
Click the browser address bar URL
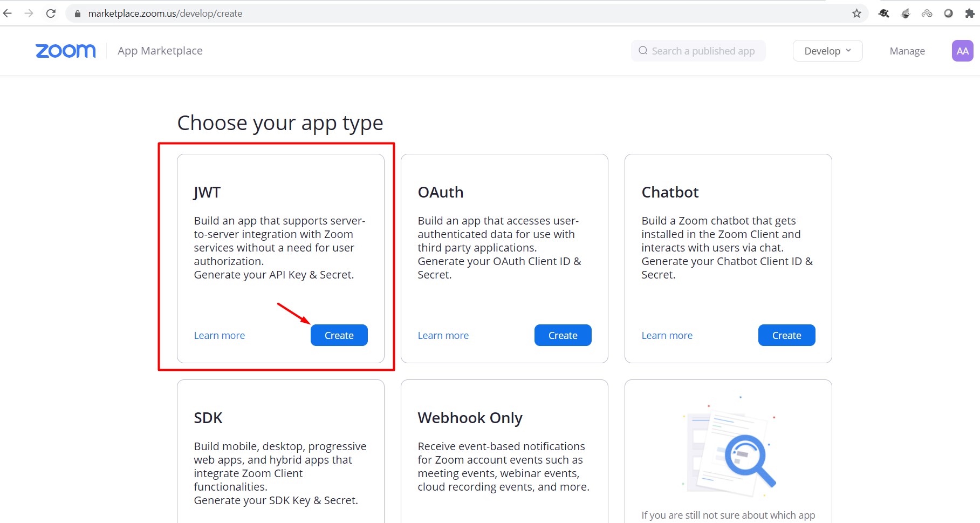165,13
